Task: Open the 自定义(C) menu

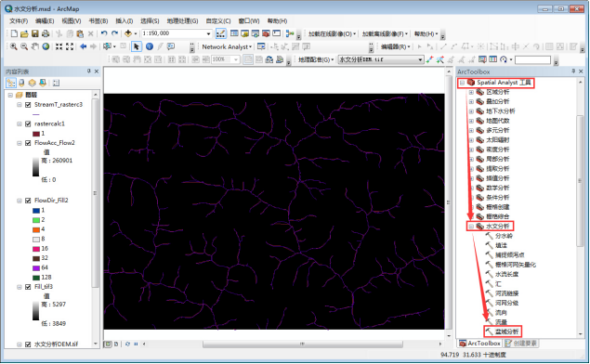Action: [218, 21]
